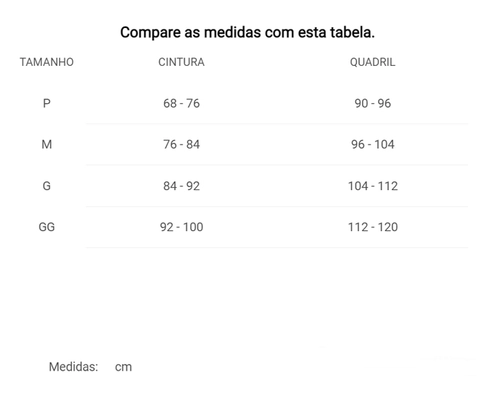The height and width of the screenshot is (394, 500).
Task: Click hip range 96 - 104
Action: coord(373,144)
